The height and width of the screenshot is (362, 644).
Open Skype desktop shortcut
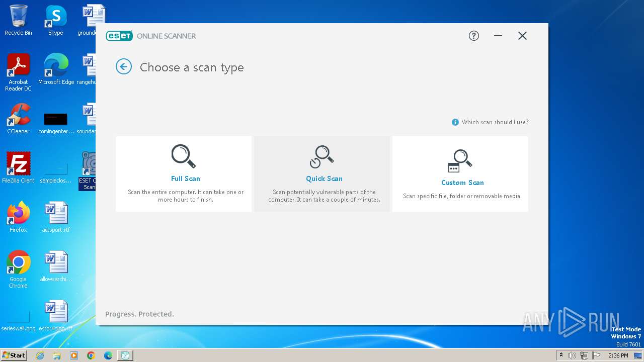pyautogui.click(x=56, y=20)
